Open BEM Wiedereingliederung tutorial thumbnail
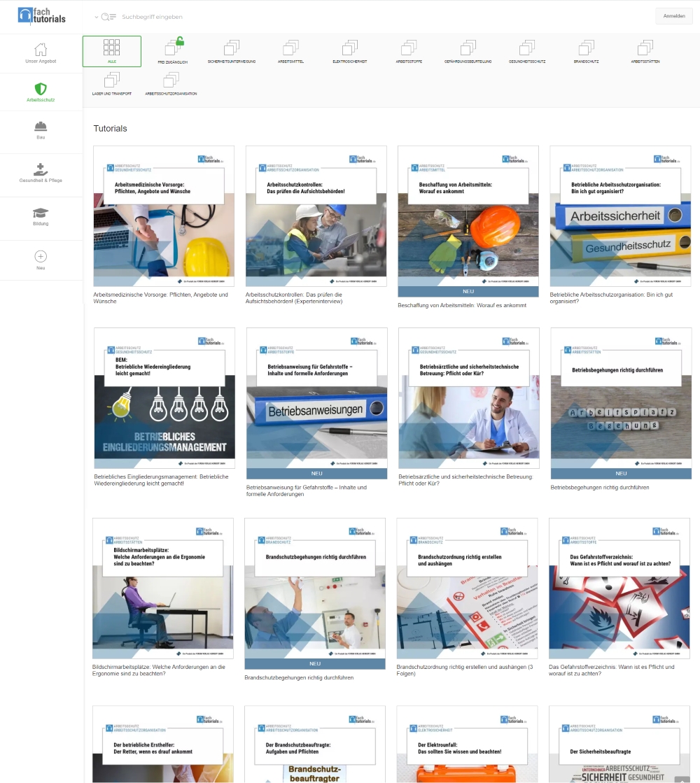This screenshot has width=700, height=783. click(x=164, y=398)
